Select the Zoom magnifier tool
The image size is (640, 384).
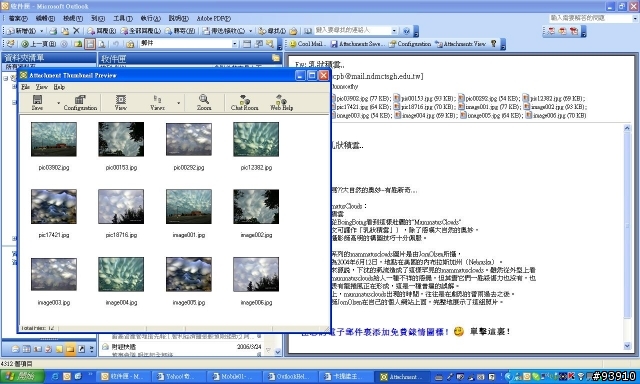point(204,102)
